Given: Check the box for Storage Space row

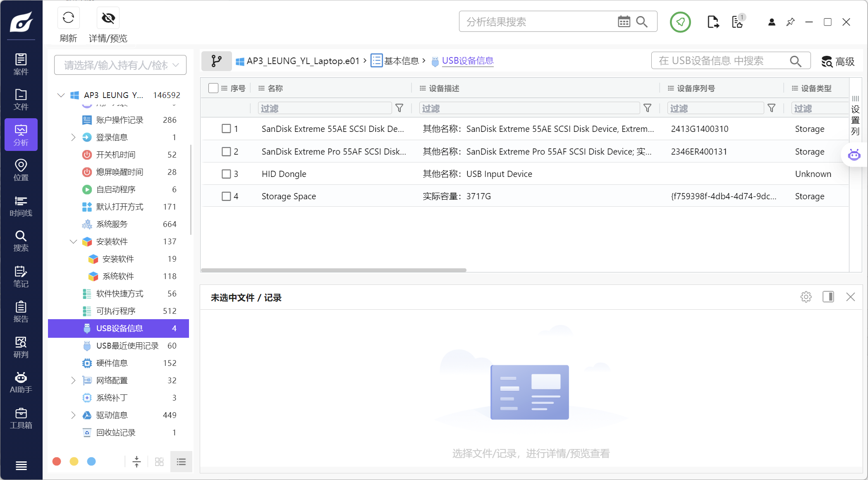Looking at the screenshot, I should pyautogui.click(x=226, y=196).
